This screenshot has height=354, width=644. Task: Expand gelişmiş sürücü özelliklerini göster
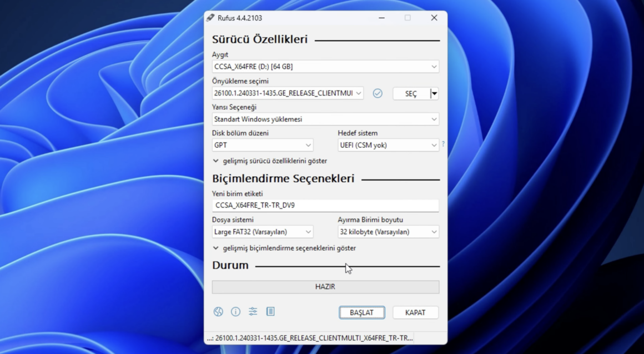coord(270,161)
